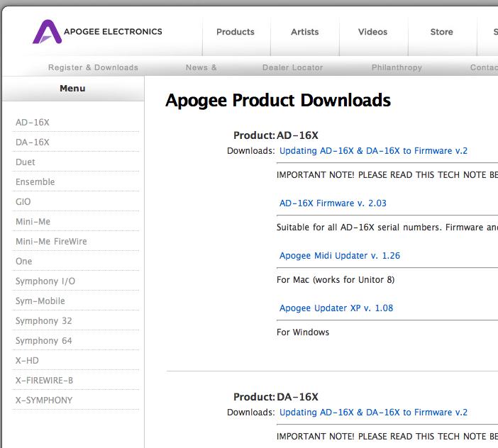Download Apogee Updater XP v. 1.08
Image resolution: width=498 pixels, height=448 pixels.
pyautogui.click(x=336, y=308)
